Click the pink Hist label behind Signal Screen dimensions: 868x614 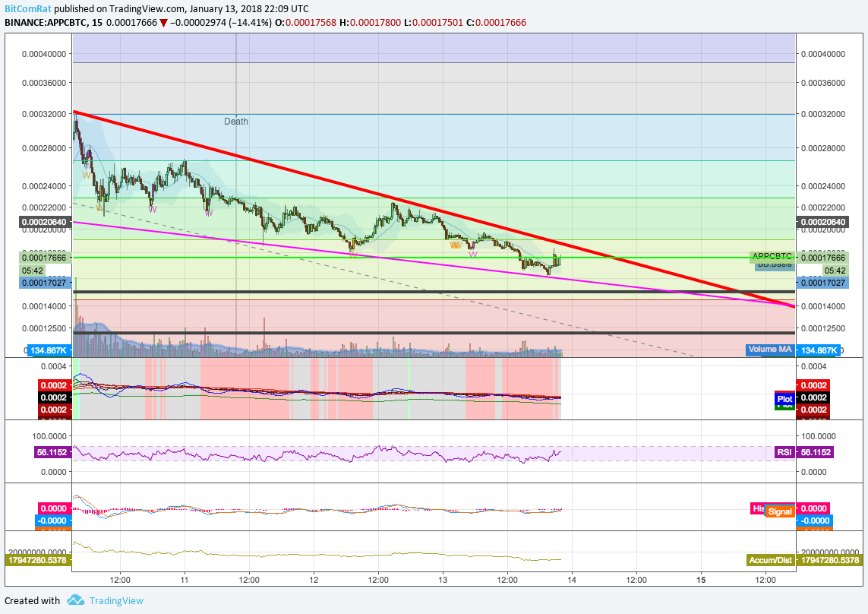click(x=758, y=508)
